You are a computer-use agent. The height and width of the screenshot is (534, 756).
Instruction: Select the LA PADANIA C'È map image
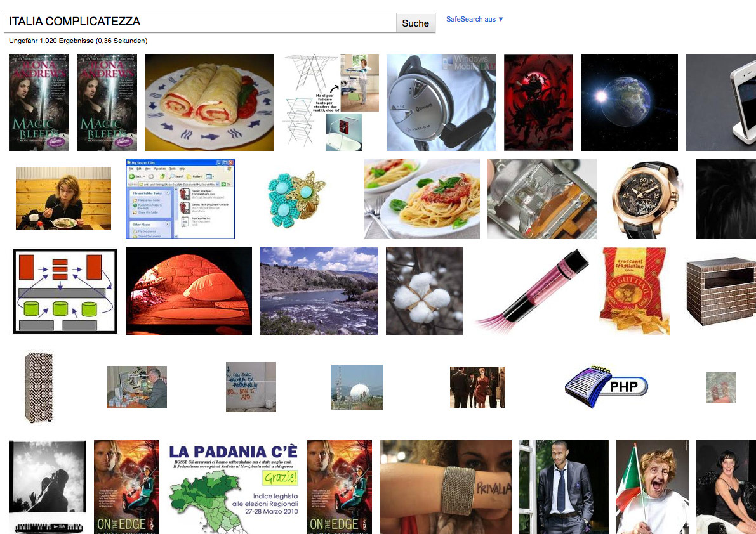(234, 486)
